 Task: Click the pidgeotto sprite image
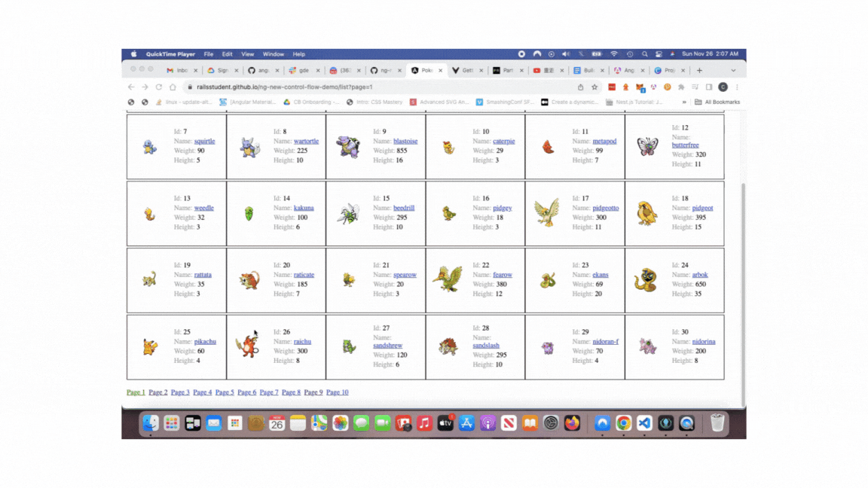click(547, 213)
